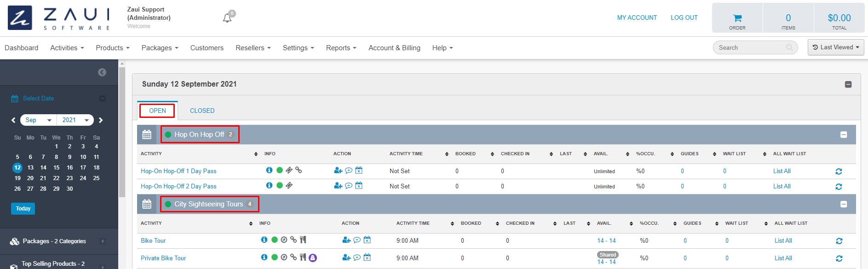Click calendar icon in City Sightseeing Tours header

click(x=147, y=204)
